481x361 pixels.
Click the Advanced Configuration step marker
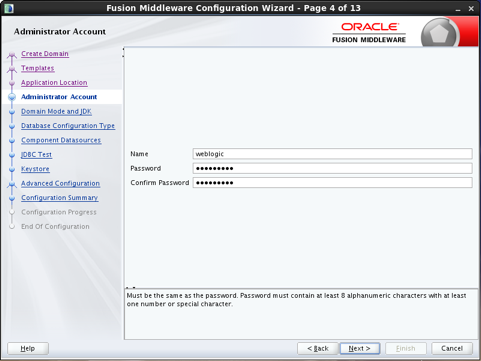coord(12,184)
